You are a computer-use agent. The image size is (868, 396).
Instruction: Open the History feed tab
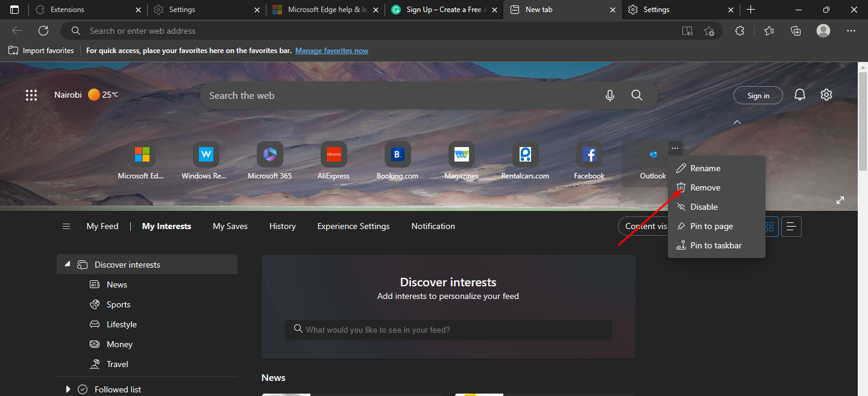click(283, 226)
